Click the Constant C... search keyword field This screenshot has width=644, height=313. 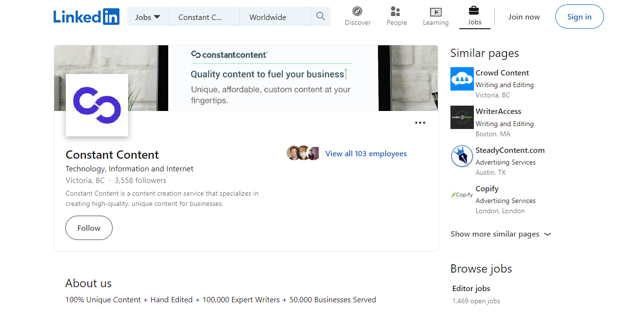[x=204, y=17]
